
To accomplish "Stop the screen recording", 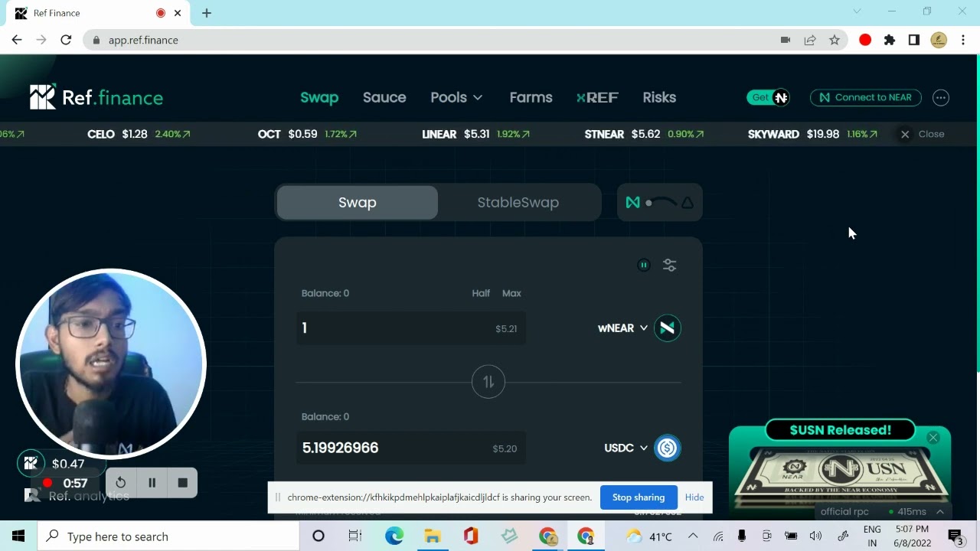I will pyautogui.click(x=182, y=483).
